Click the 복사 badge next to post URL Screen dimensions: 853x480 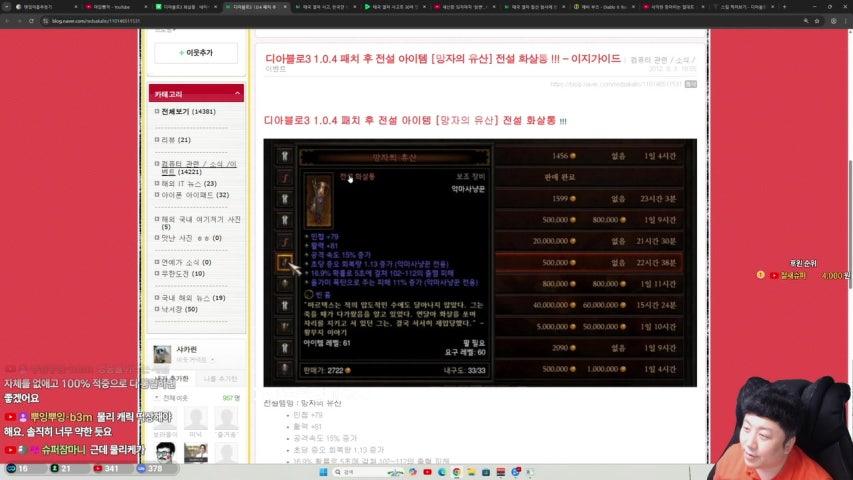[x=690, y=84]
